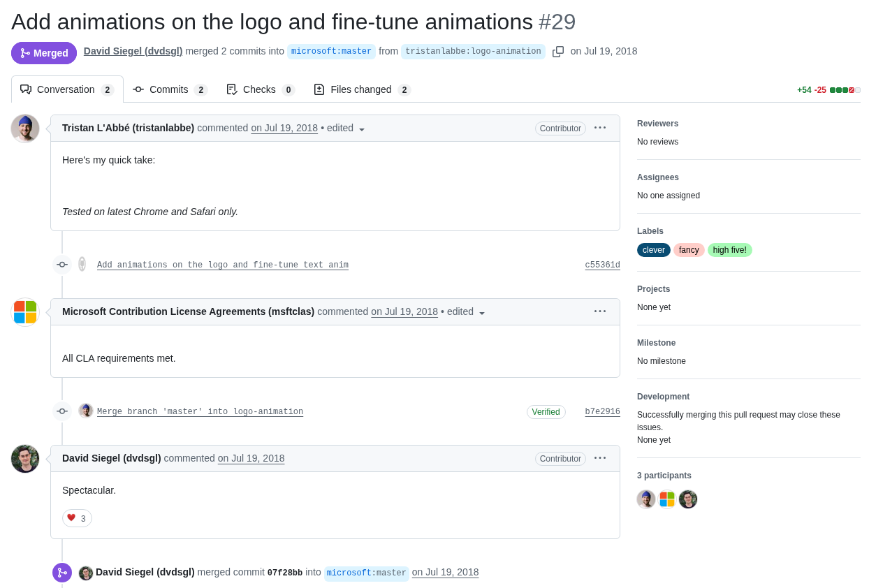This screenshot has width=869, height=588.
Task: Open Tristan L'Abbé's large avatar
Action: coord(25,128)
